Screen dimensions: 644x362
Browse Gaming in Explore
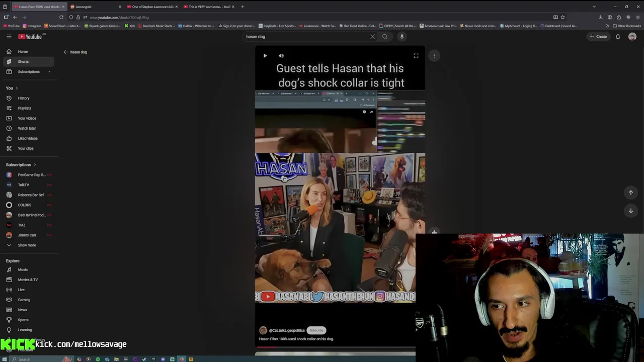click(x=28, y=300)
